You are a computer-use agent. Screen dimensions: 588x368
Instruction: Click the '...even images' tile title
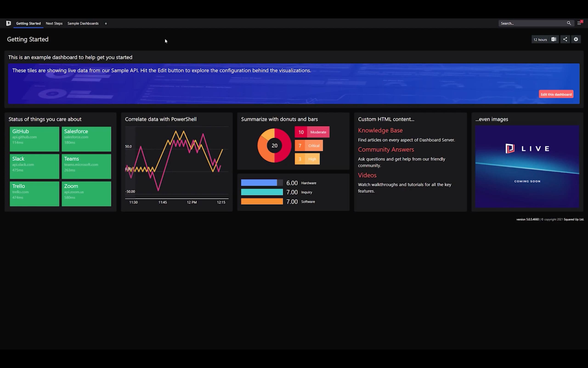coord(492,119)
